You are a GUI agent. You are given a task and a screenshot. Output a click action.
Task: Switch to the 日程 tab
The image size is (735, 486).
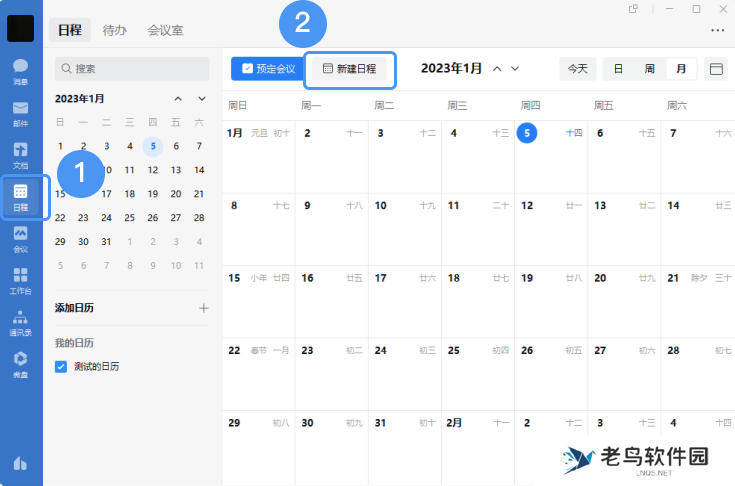(70, 30)
